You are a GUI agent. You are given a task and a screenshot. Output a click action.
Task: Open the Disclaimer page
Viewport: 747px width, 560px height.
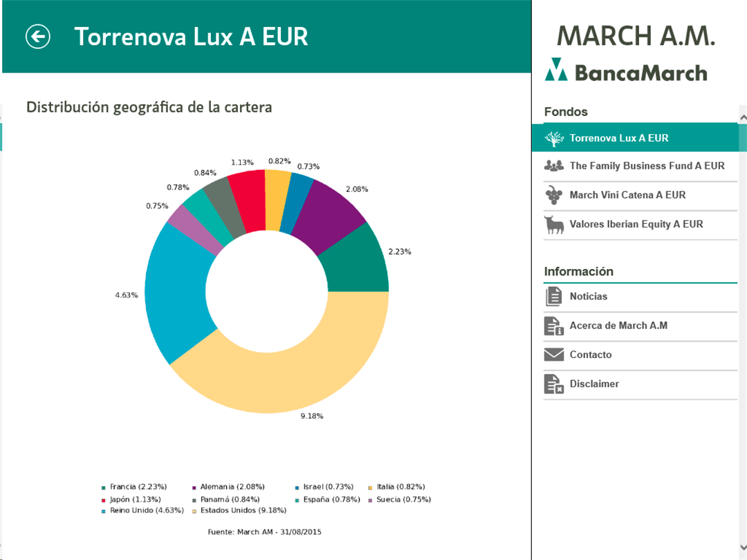point(640,385)
